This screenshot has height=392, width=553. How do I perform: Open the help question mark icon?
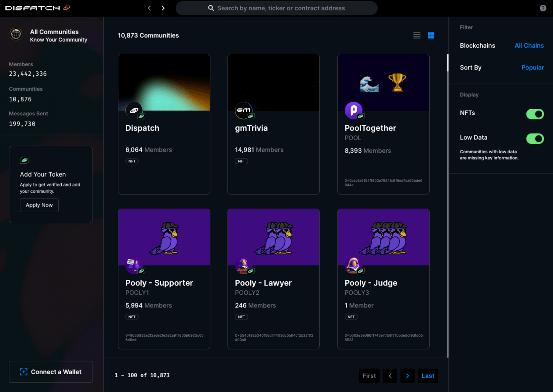pos(543,8)
